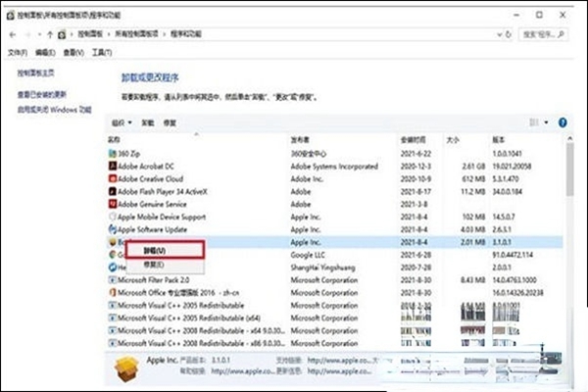Choose 卸载(U) in the context menu
Screen dimensions: 588x392
pos(165,250)
